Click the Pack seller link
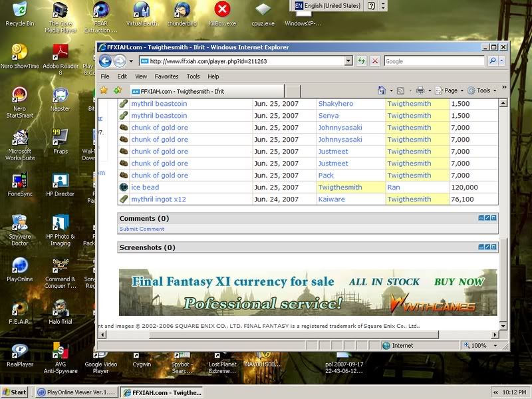The width and height of the screenshot is (532, 399). click(x=326, y=176)
